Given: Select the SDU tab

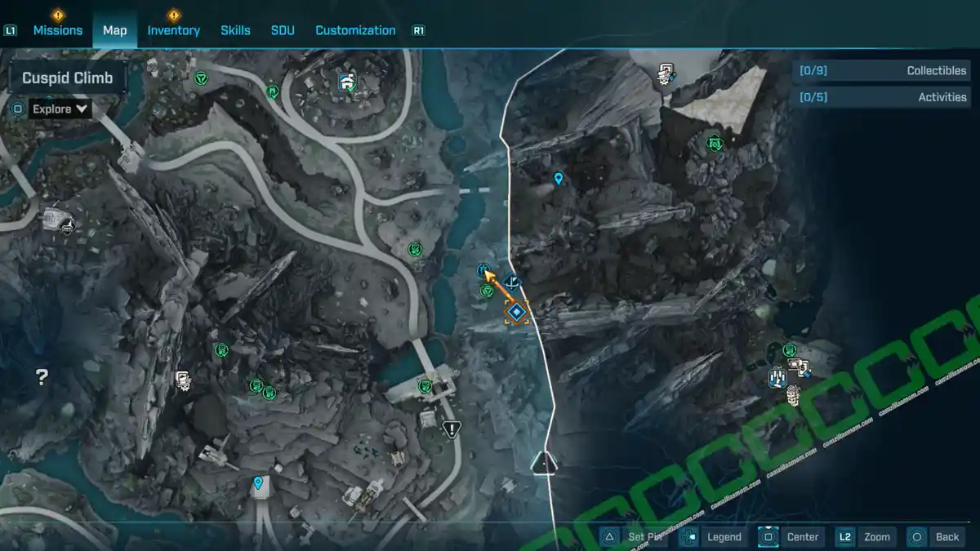Looking at the screenshot, I should point(283,30).
